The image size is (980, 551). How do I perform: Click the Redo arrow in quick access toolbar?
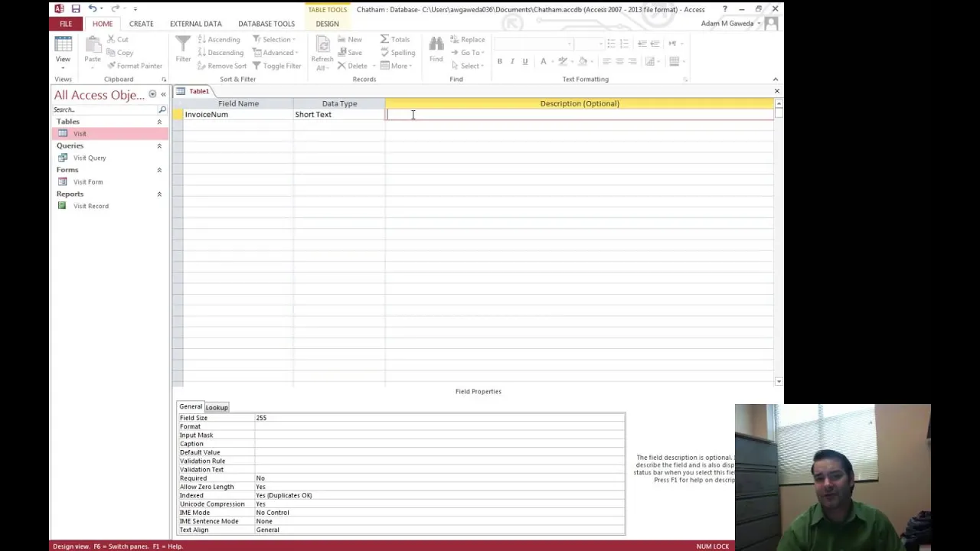pos(116,8)
